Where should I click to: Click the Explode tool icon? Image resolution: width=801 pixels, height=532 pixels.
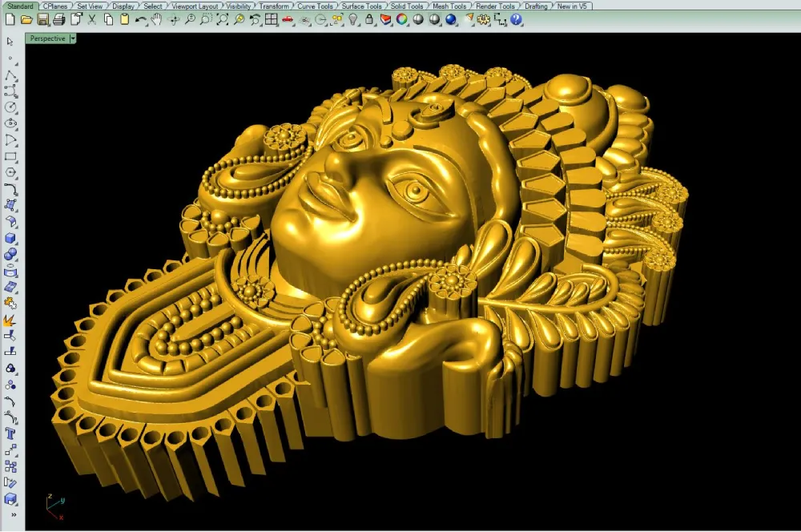coord(10,320)
